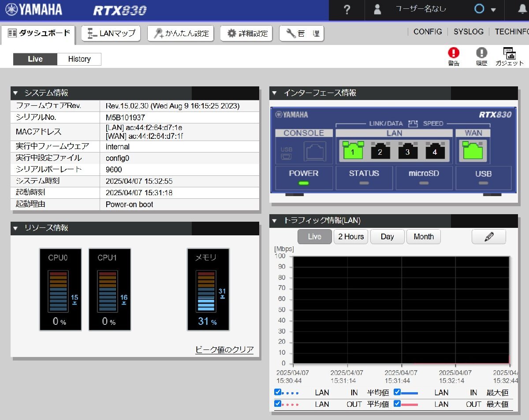This screenshot has height=420, width=529.
Task: Click firmware revision Rev.15.02.30 value
Action: [173, 106]
